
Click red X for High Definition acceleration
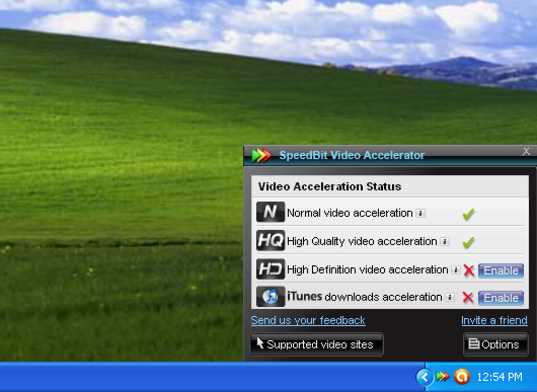pos(469,270)
